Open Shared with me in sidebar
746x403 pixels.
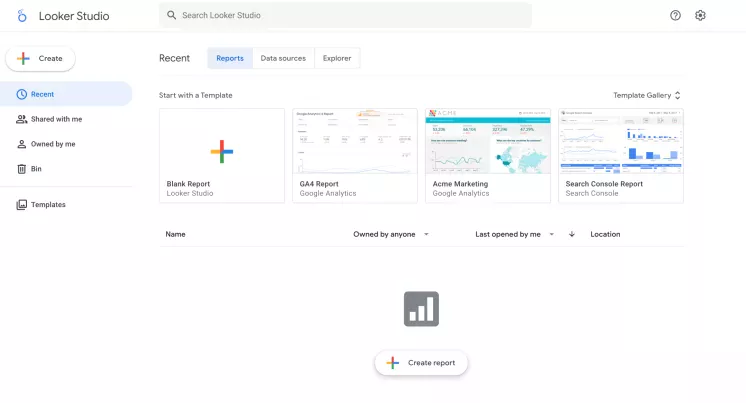pos(66,119)
